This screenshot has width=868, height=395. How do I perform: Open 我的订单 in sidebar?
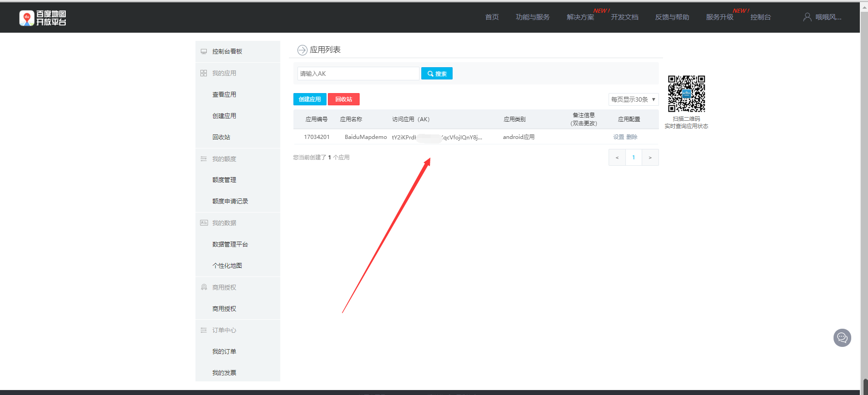[x=224, y=351]
